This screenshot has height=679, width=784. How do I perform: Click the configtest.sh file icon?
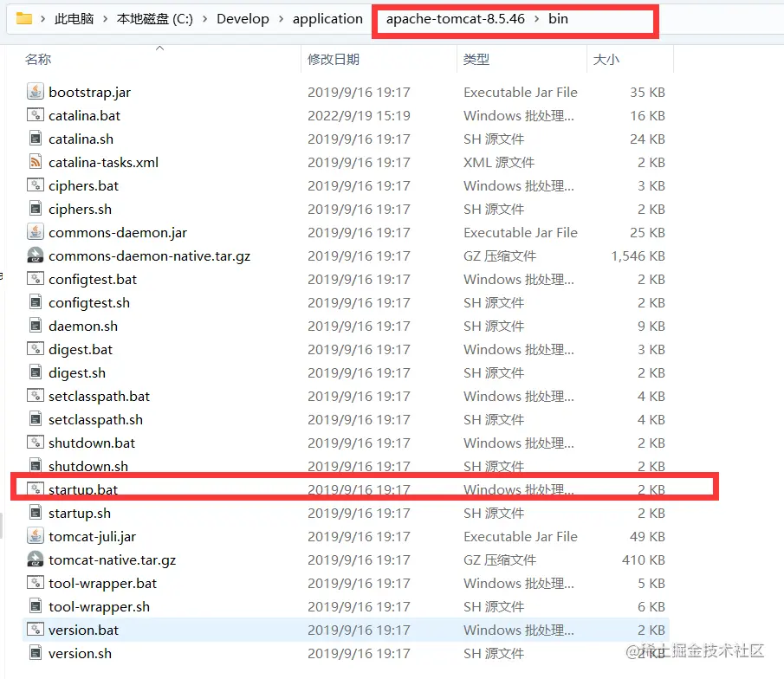pyautogui.click(x=35, y=302)
